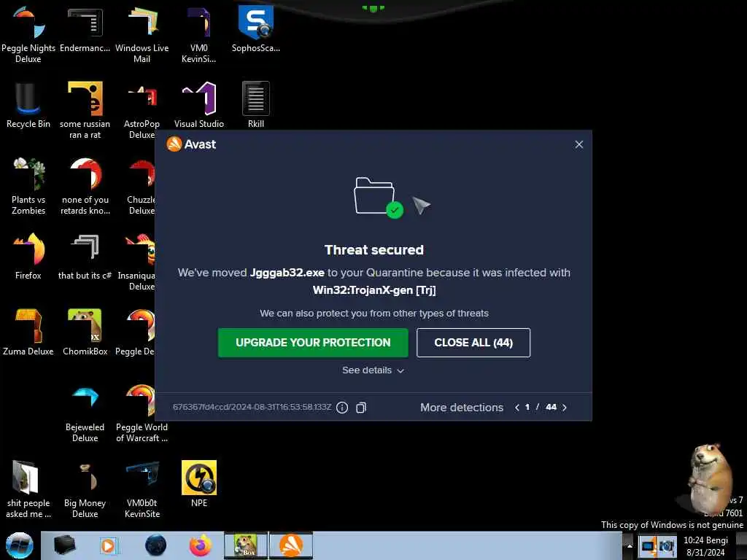Click the green UPGRADE YOUR PROTECTION button
The image size is (747, 560).
313,343
